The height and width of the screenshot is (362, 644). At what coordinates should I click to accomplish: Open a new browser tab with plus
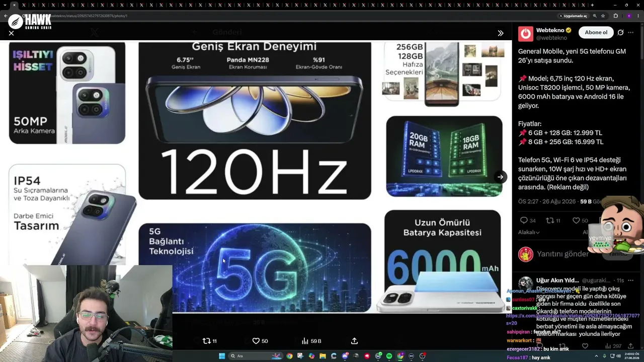[x=592, y=5]
